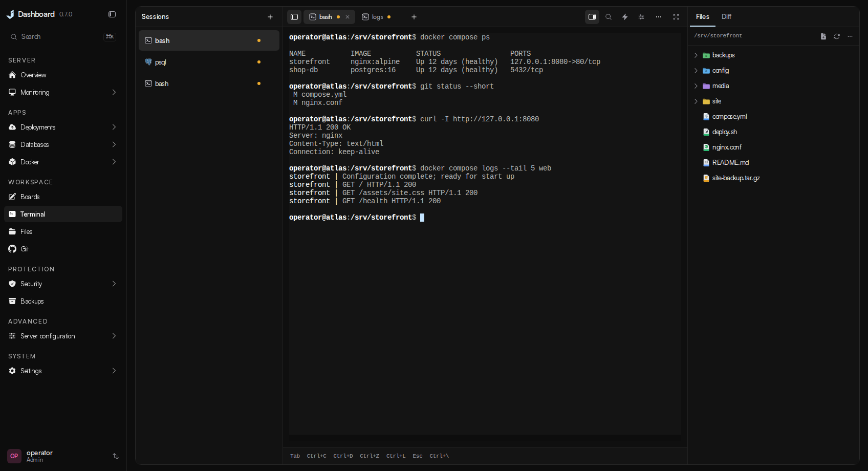Expand the Deployments section
Viewport: 868px width, 471px height.
tap(63, 127)
